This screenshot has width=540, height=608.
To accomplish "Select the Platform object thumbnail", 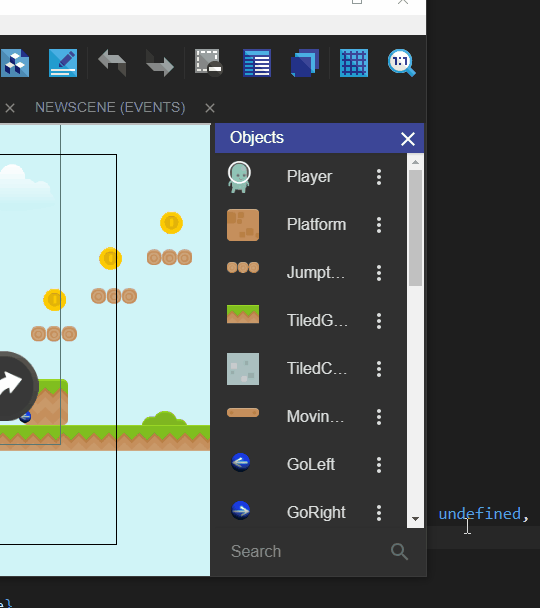I will [243, 225].
